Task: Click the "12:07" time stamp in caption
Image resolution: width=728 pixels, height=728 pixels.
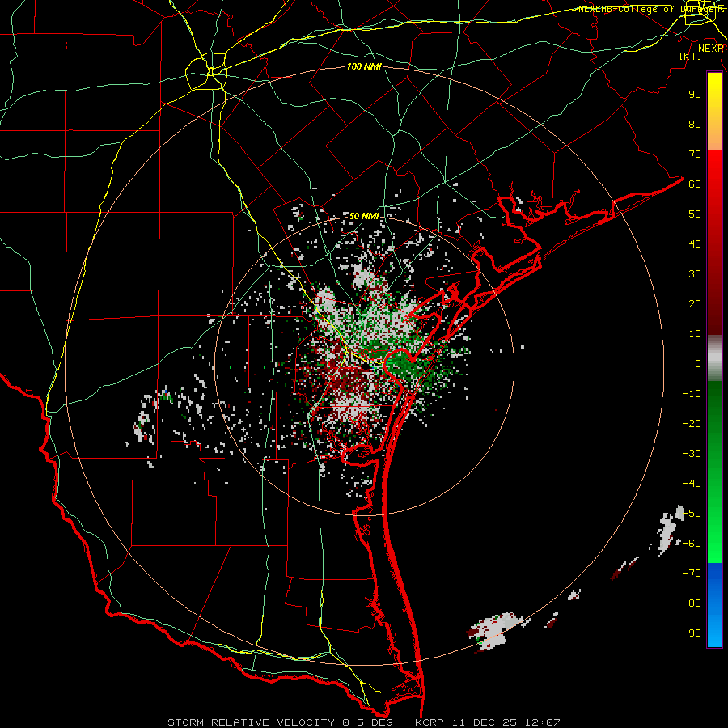Action: 544,722
